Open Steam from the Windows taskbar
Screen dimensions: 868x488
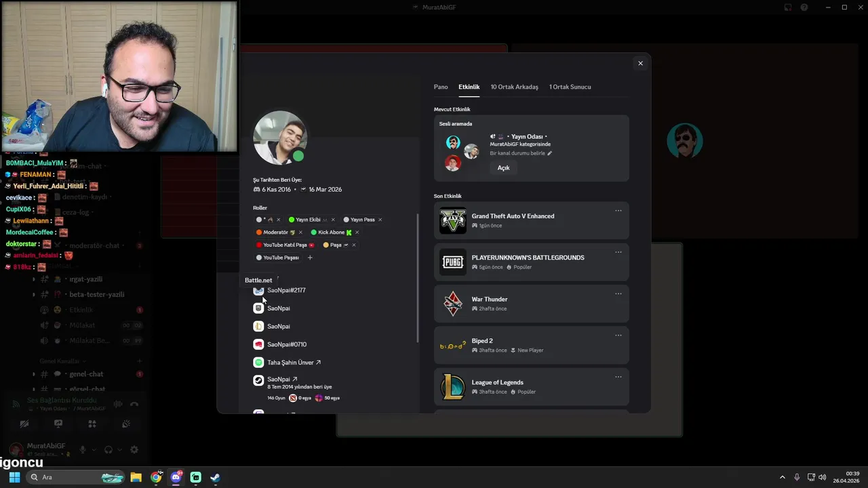click(x=215, y=477)
